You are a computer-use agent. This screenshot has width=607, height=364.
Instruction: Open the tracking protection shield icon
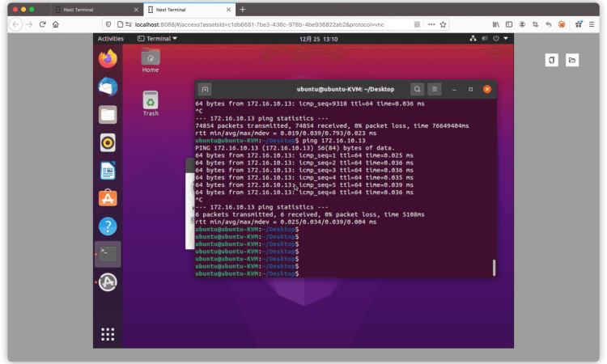tap(108, 24)
